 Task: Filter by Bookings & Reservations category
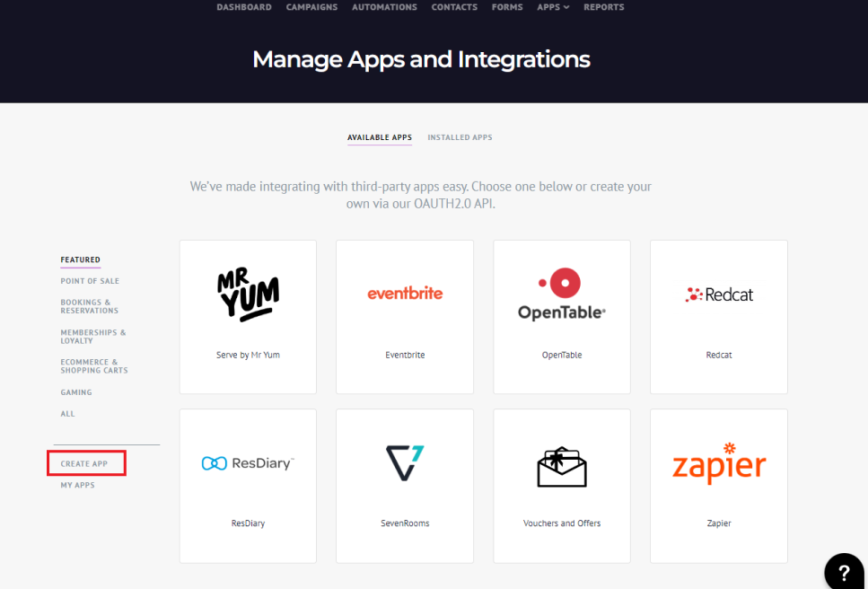point(89,307)
